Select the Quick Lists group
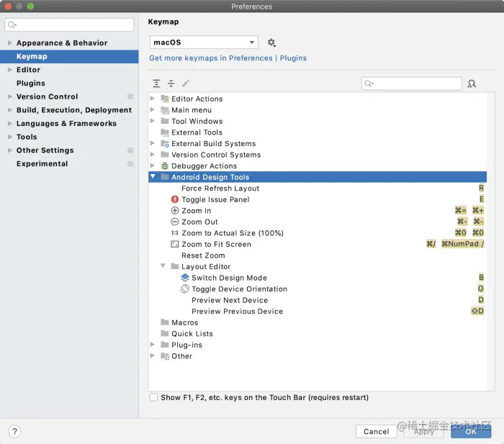Viewport: 504px width, 444px height. (x=192, y=334)
